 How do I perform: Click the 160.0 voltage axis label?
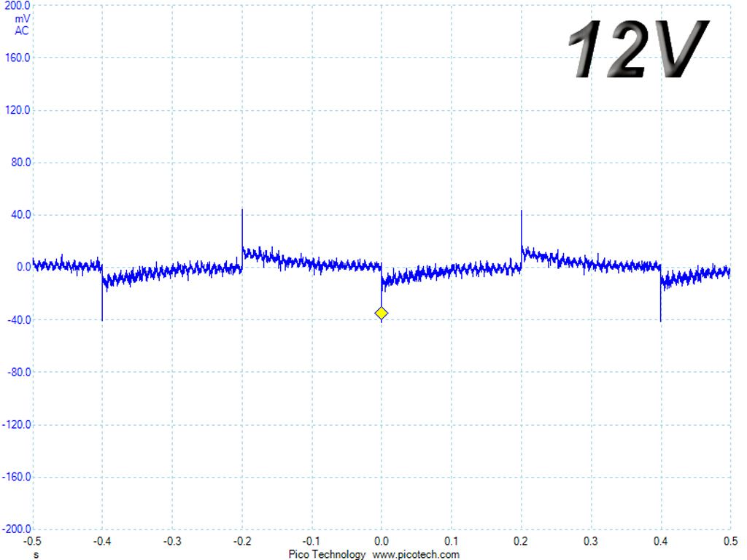point(18,58)
